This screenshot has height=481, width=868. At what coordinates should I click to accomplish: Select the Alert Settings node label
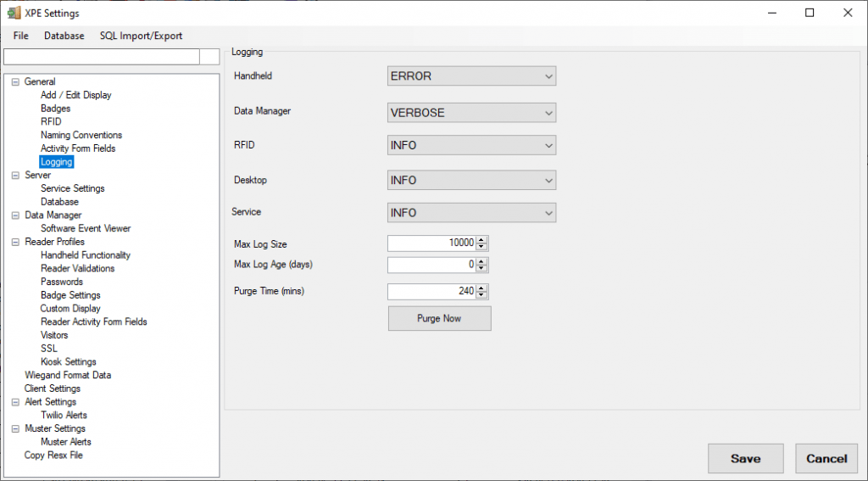pos(50,402)
